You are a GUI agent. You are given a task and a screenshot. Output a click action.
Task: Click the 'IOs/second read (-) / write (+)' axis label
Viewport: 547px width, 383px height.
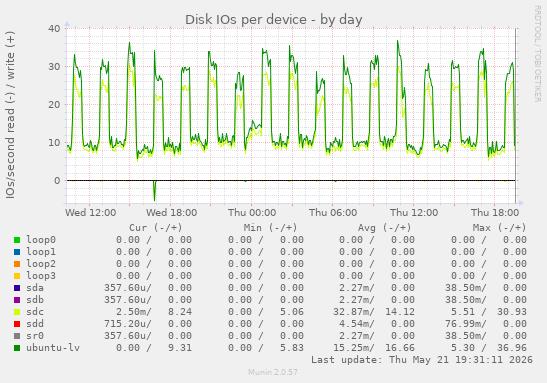click(10, 115)
